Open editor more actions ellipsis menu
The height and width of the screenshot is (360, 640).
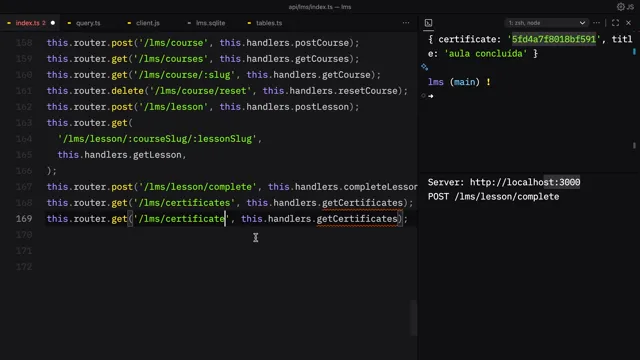(406, 23)
